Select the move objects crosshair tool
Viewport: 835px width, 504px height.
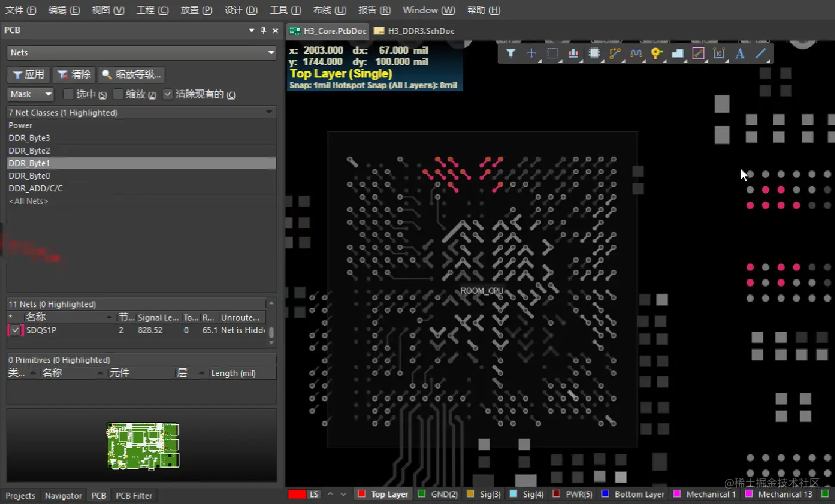point(532,54)
